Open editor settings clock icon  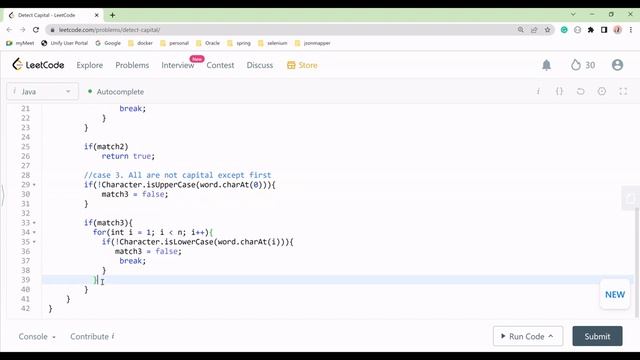(x=602, y=91)
